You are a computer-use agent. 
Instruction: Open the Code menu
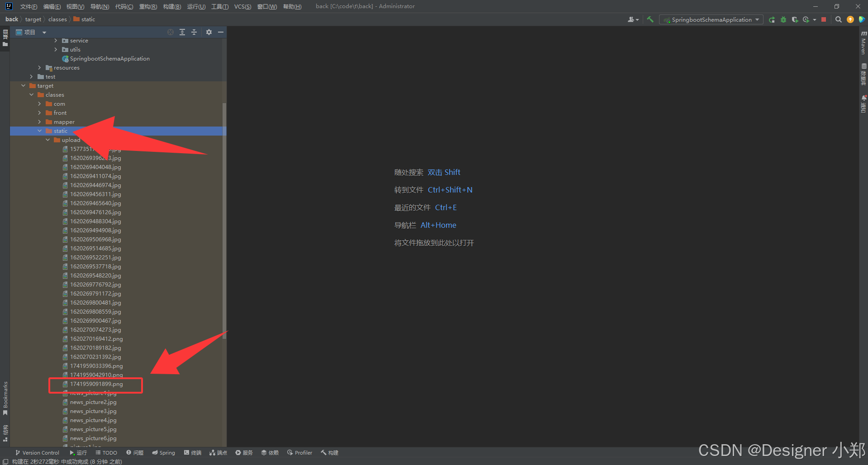point(124,6)
